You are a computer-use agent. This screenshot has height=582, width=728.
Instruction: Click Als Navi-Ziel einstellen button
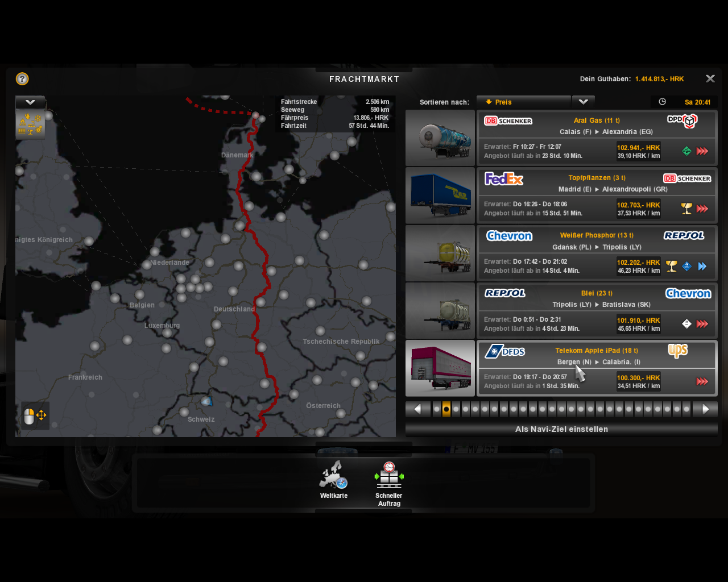[561, 429]
